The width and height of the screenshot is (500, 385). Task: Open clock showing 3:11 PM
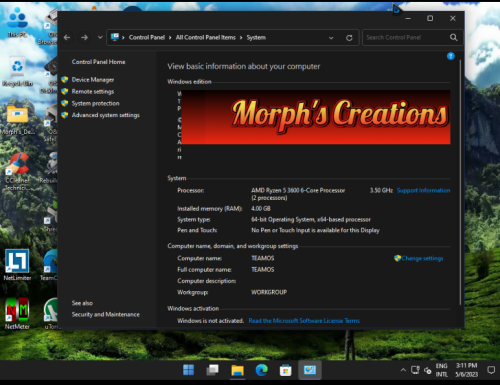point(467,370)
